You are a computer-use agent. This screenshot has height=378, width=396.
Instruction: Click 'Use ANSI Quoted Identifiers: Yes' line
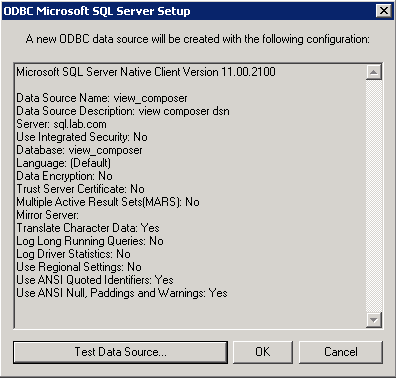(95, 280)
